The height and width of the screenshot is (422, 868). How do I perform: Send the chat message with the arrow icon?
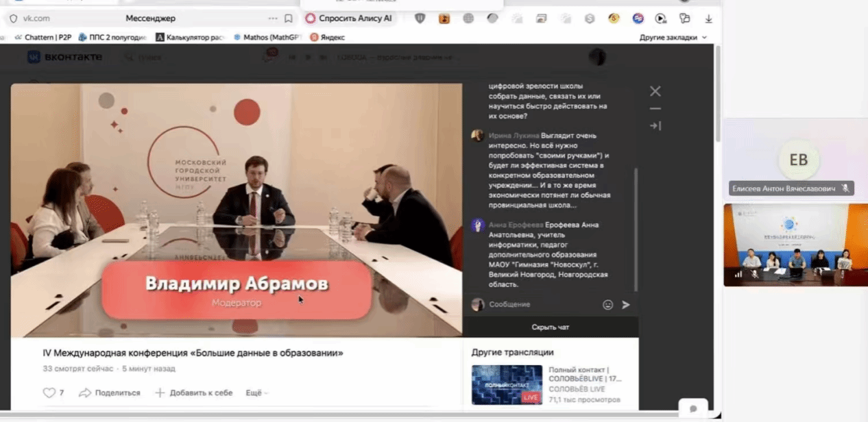[x=625, y=305]
